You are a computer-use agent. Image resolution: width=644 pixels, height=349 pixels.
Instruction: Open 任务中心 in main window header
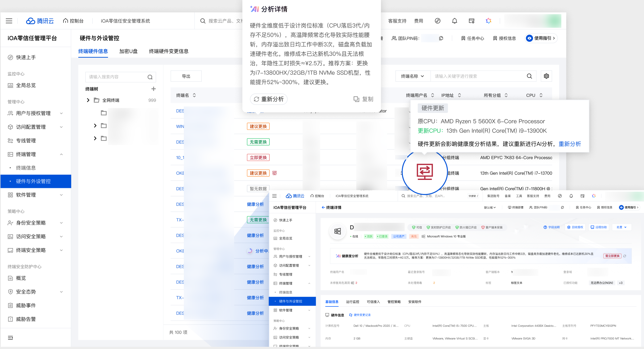coord(473,38)
